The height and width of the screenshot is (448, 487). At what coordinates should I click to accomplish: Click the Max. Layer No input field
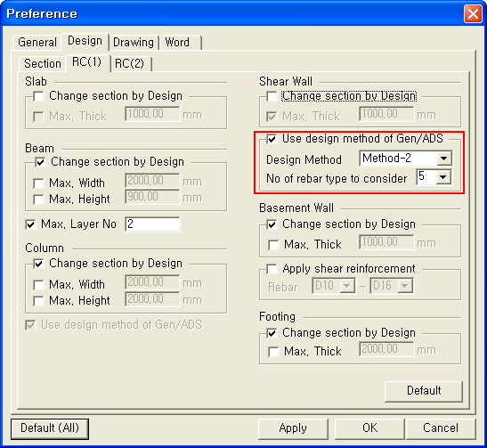pyautogui.click(x=152, y=224)
